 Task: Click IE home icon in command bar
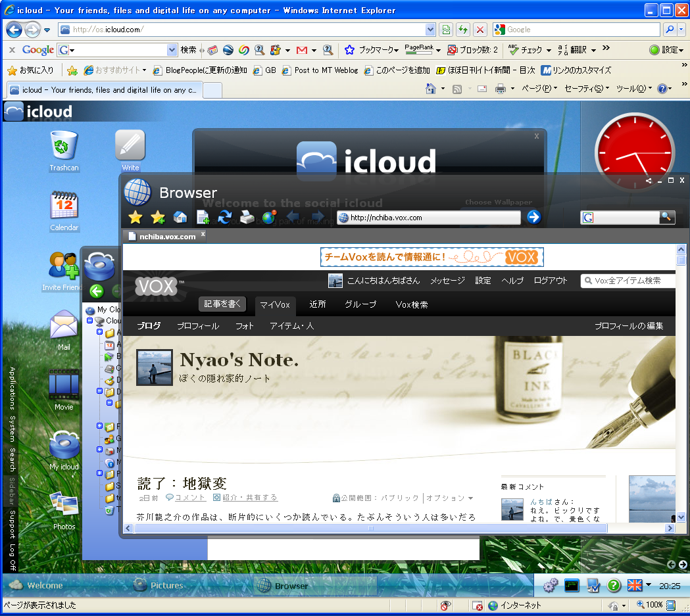pyautogui.click(x=430, y=89)
